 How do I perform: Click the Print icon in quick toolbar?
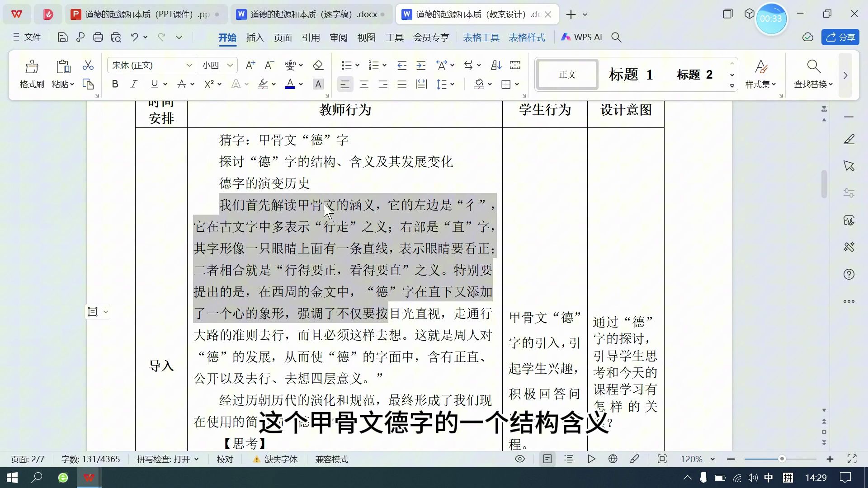point(98,38)
